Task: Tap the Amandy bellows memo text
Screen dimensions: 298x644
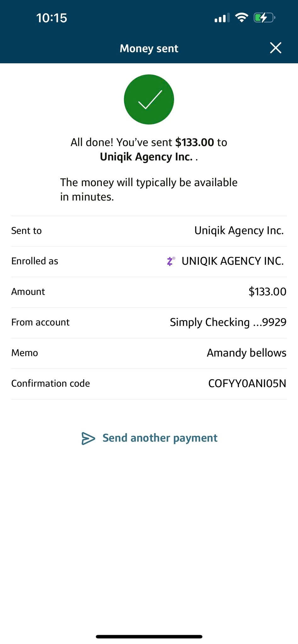Action: point(246,353)
